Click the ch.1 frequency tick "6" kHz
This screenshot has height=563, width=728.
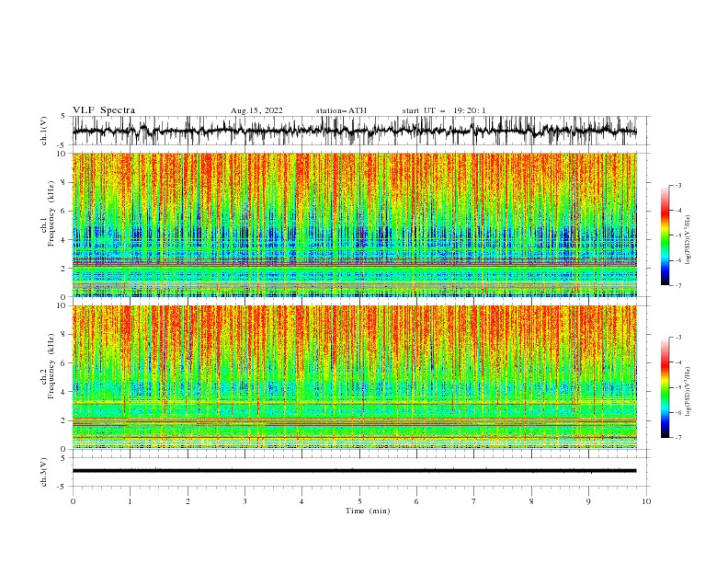point(64,211)
